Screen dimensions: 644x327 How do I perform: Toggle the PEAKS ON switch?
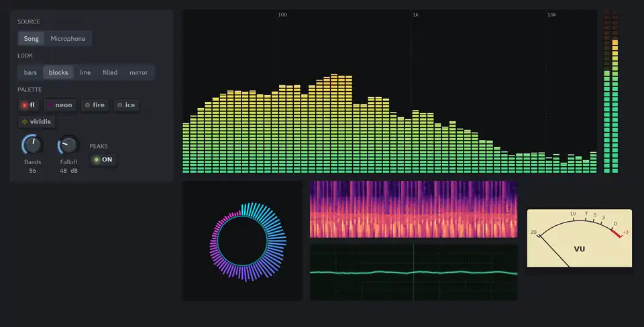tap(103, 159)
